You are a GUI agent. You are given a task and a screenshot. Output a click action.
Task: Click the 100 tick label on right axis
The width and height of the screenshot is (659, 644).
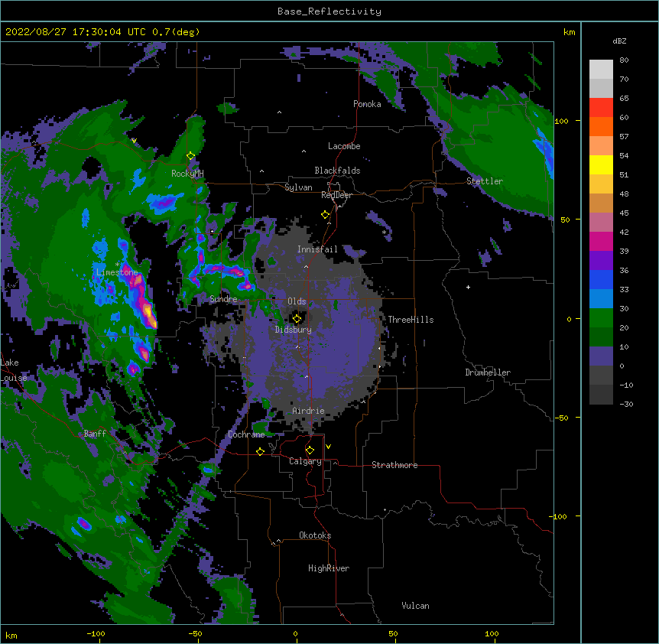coord(561,121)
